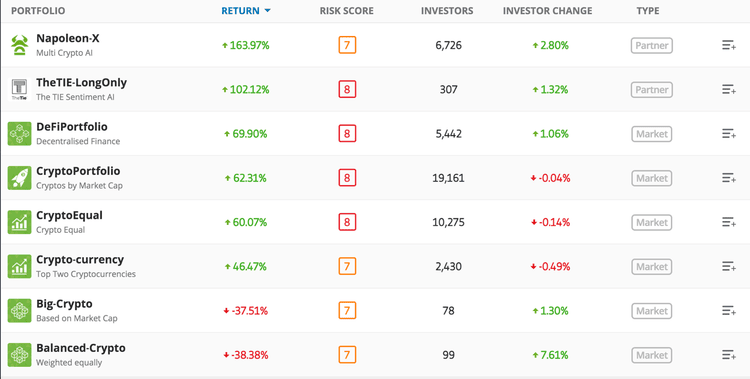Click Balanced-Crypto risk score 7 badge

tap(347, 355)
